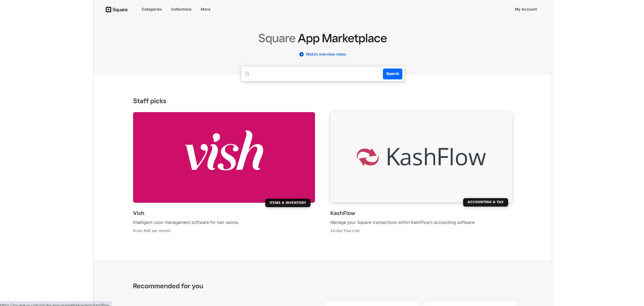Viewport: 644px width, 306px height.
Task: Select the Accounting & Tax tag
Action: (485, 202)
